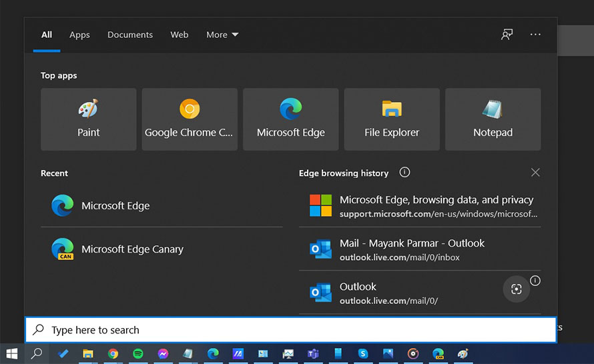
Task: Switch to the Apps tab
Action: [79, 35]
